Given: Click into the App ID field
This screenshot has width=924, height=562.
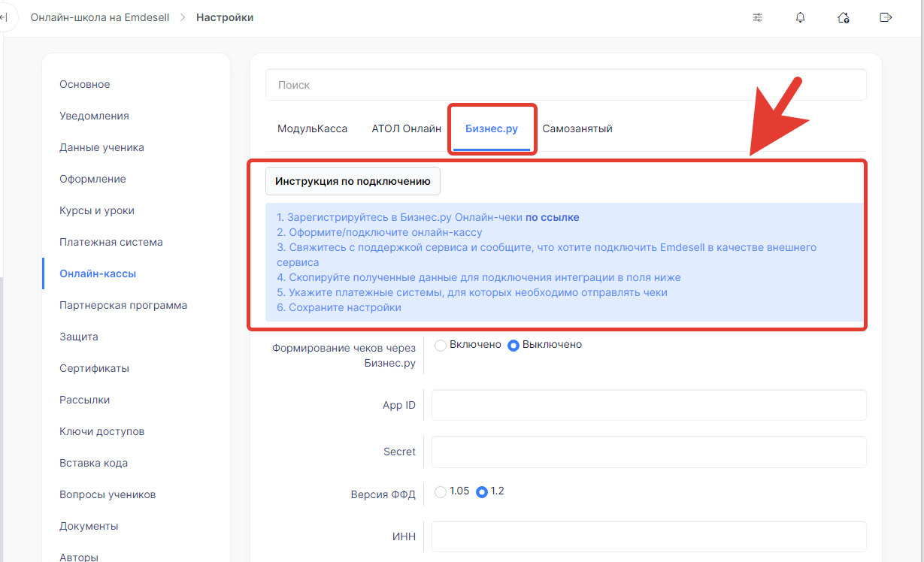Looking at the screenshot, I should pyautogui.click(x=649, y=405).
